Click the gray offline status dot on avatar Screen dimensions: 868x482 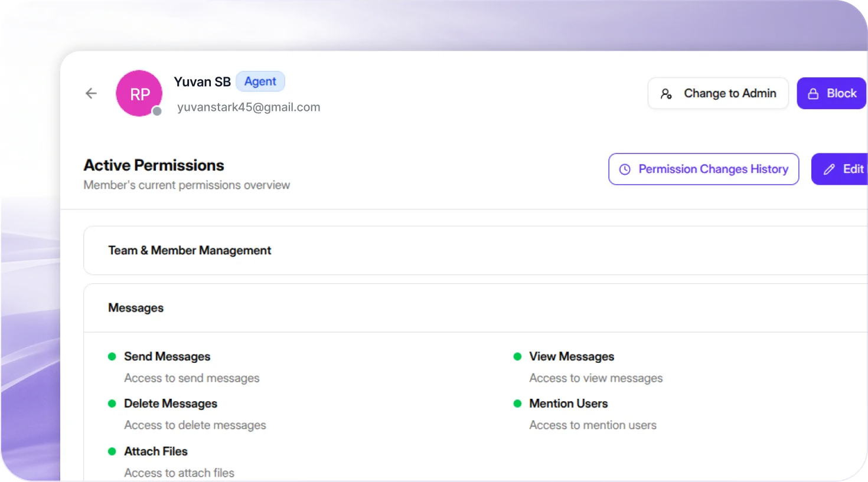coord(157,112)
